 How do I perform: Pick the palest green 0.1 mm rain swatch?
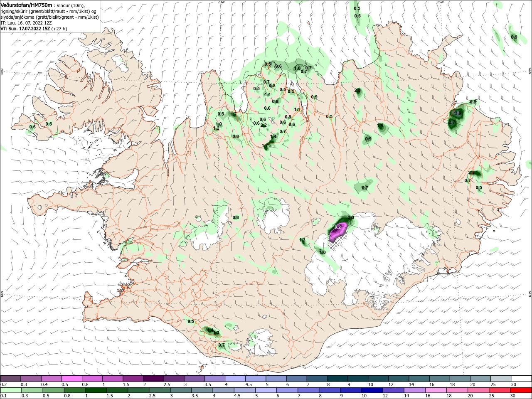click(10, 390)
